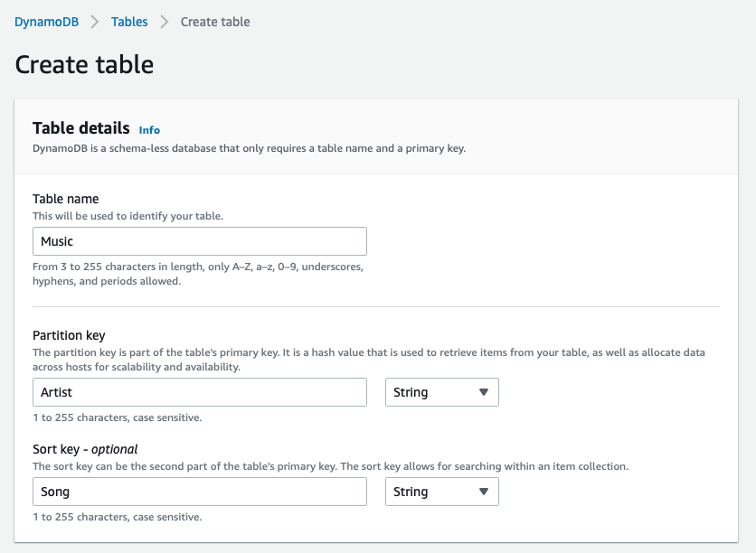Click the chevron after DynamoDB breadcrumb
Viewport: 756px width, 553px height.
pyautogui.click(x=94, y=22)
